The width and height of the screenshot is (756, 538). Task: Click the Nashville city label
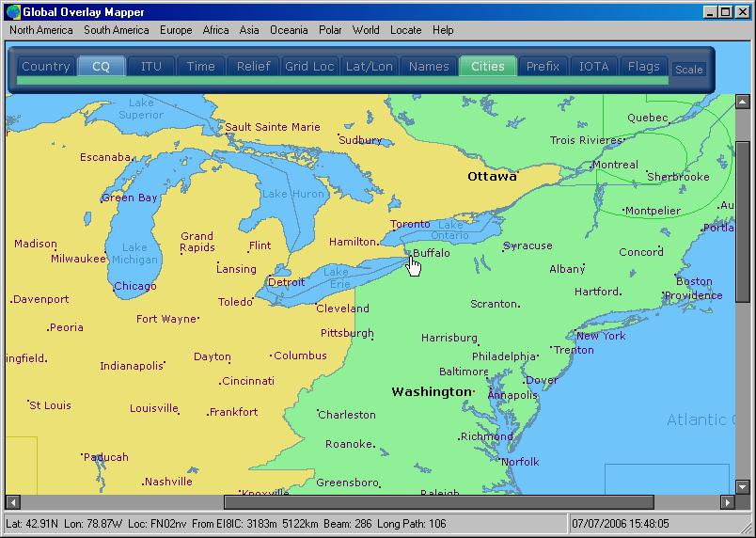[168, 482]
